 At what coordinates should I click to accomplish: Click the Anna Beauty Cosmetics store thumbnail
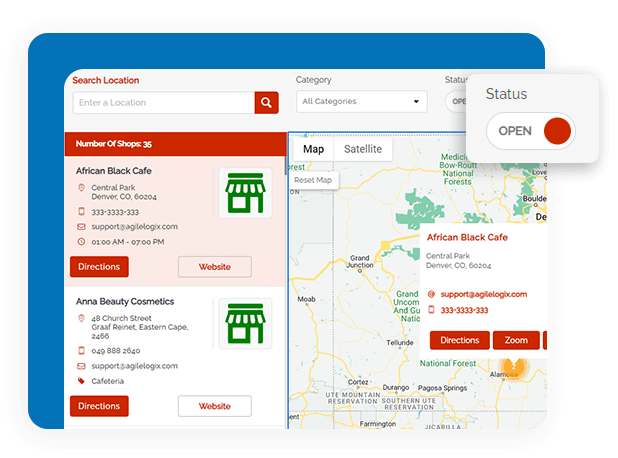click(x=245, y=324)
